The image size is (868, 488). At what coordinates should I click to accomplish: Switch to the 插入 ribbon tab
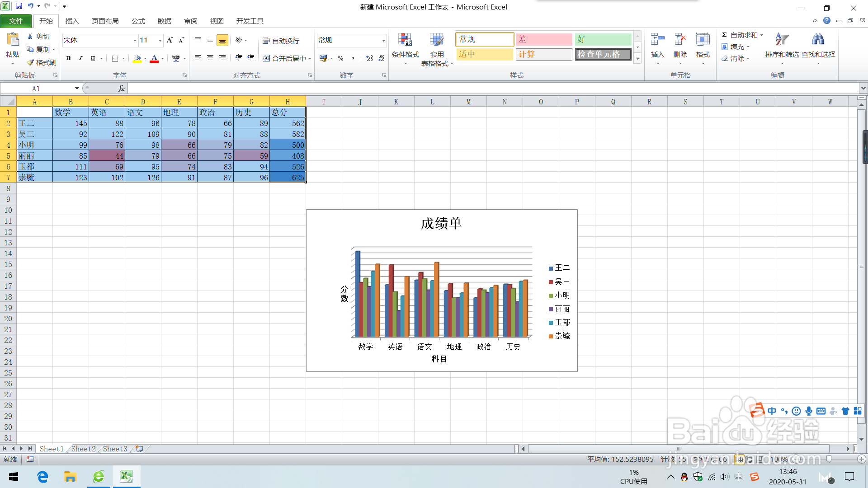72,21
